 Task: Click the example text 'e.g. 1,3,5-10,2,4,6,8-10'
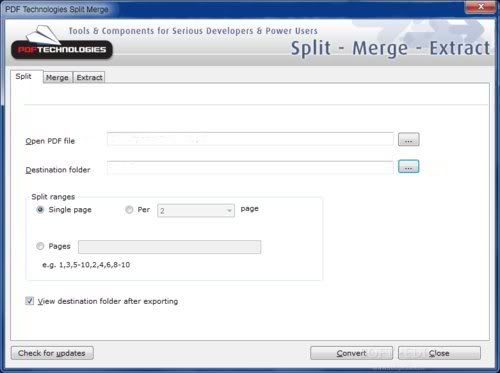[x=86, y=265]
